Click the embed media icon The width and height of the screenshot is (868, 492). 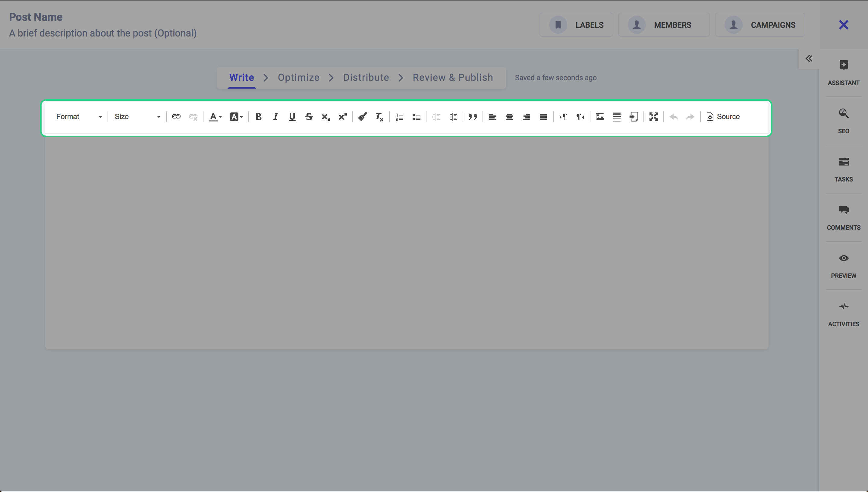(634, 117)
